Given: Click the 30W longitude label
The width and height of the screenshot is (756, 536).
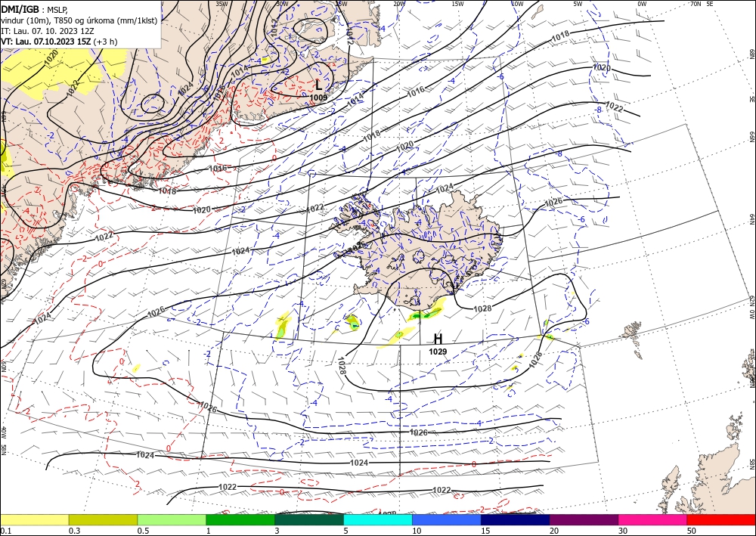Looking at the screenshot, I should point(282,3).
